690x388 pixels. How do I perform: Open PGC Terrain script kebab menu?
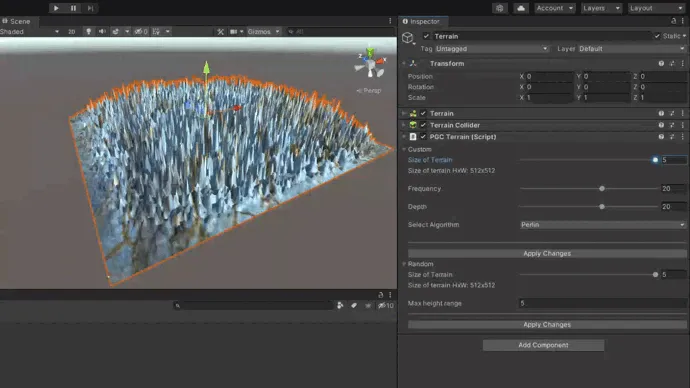(683, 137)
